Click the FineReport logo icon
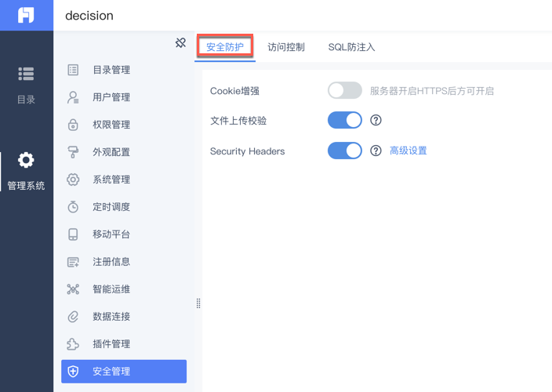Screen dimensions: 552x392 (x=26, y=16)
